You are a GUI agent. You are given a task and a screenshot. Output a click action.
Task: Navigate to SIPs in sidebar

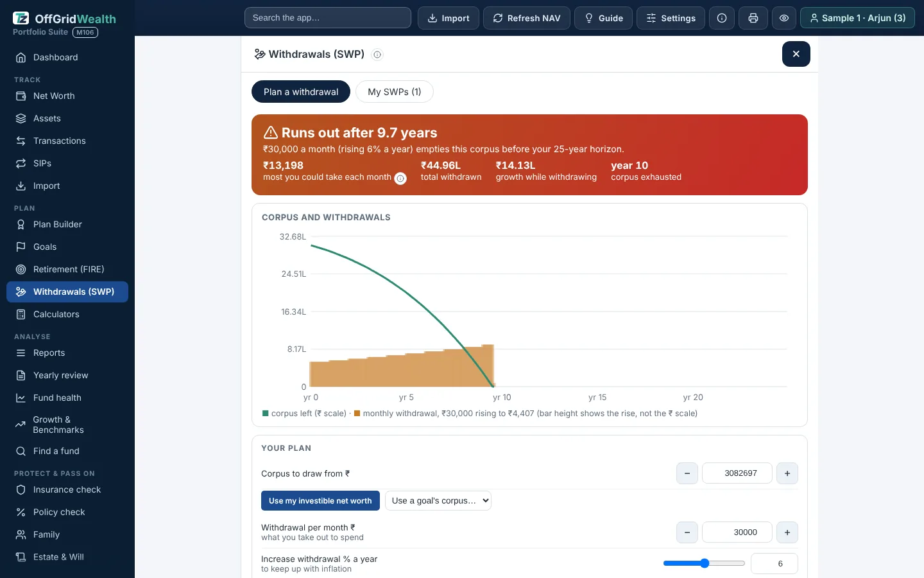(x=67, y=163)
